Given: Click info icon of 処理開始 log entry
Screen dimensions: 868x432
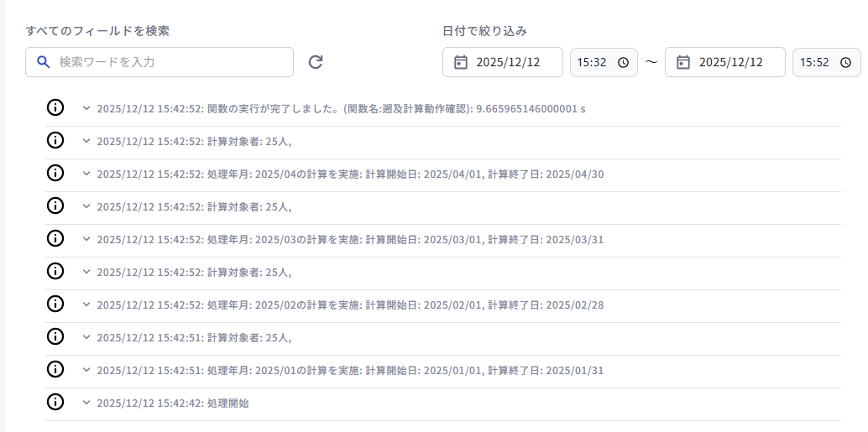Looking at the screenshot, I should pos(55,402).
